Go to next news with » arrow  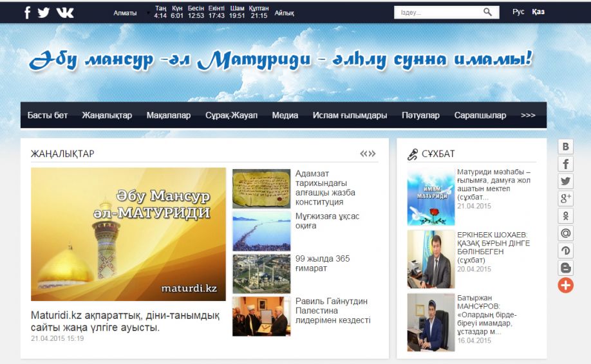[x=372, y=154]
